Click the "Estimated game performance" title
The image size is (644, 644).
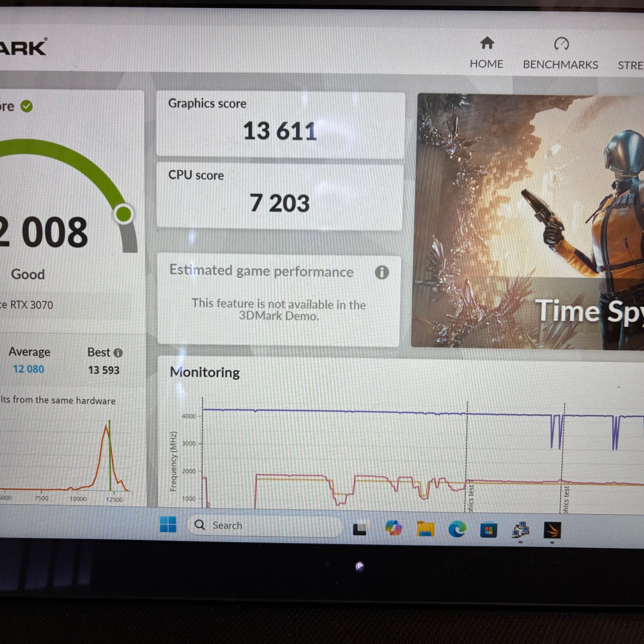(x=261, y=271)
